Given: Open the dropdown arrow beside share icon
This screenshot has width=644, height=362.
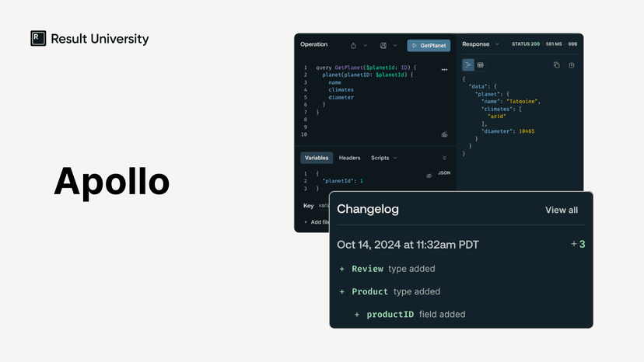Looking at the screenshot, I should click(366, 46).
